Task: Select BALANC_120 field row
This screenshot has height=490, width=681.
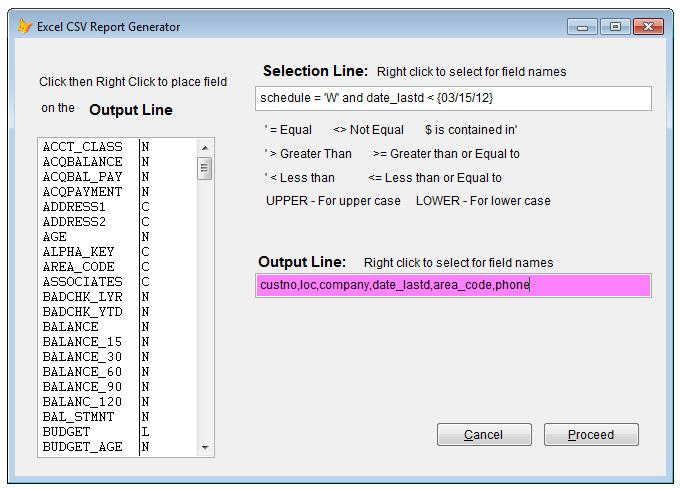Action: click(118, 401)
